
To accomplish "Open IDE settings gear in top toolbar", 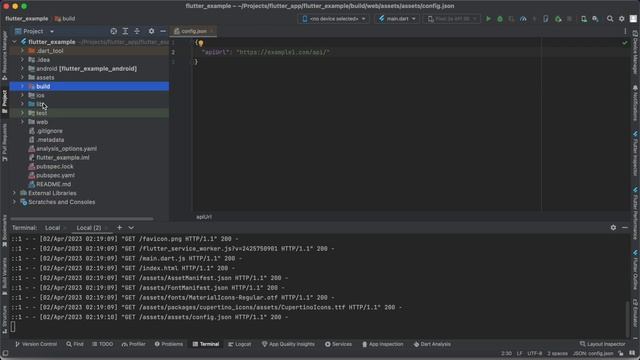I will click(622, 19).
